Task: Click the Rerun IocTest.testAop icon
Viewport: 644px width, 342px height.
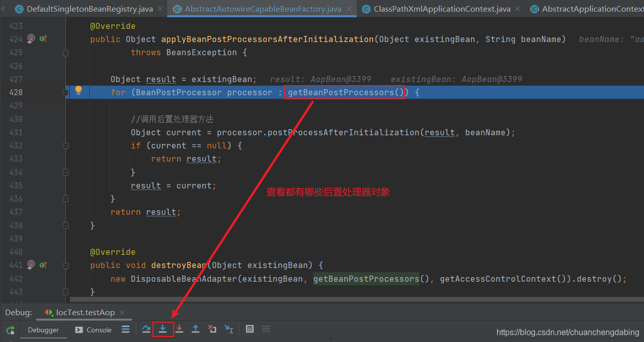Action: [10, 330]
